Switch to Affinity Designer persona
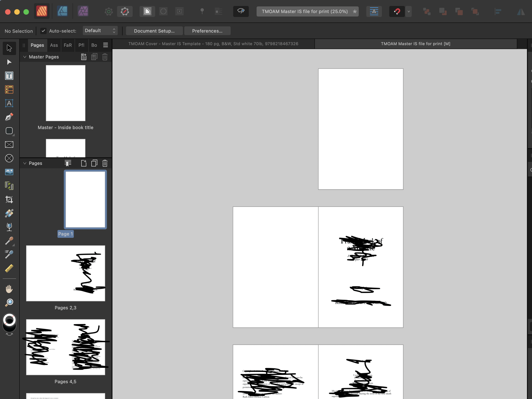 [x=62, y=11]
